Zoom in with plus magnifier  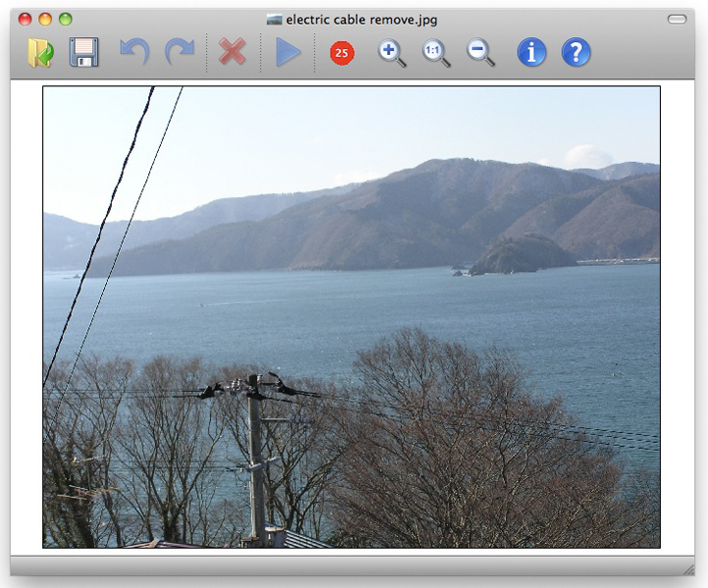[x=391, y=53]
